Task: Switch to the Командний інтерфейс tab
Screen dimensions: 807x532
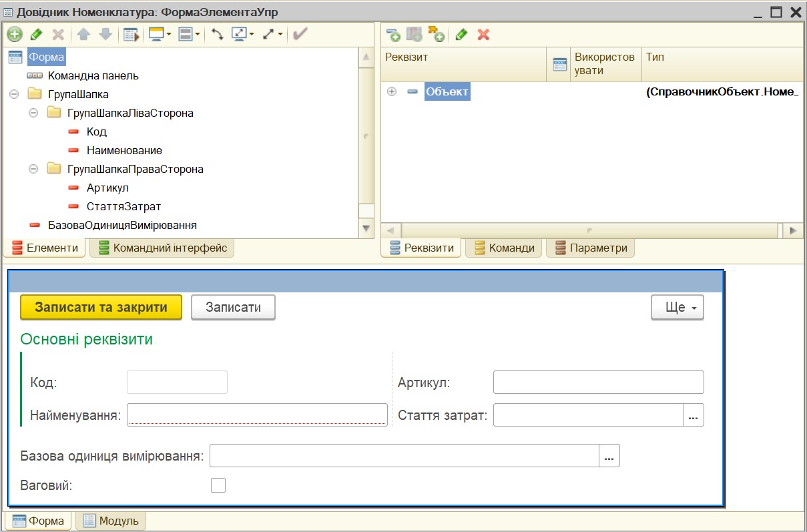Action: pyautogui.click(x=162, y=248)
